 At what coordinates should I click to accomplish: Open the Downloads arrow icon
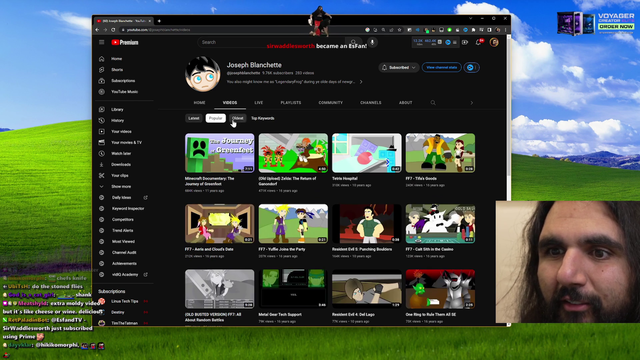point(102,164)
